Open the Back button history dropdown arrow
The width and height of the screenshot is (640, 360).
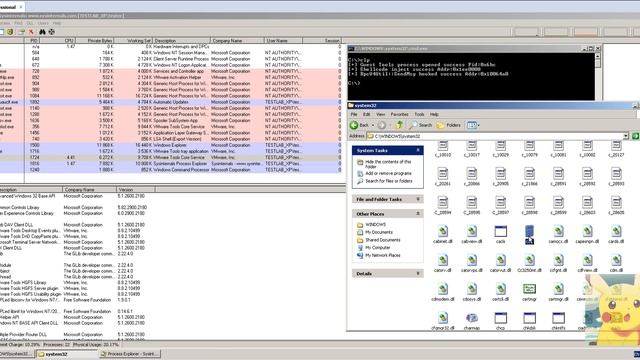pos(373,125)
